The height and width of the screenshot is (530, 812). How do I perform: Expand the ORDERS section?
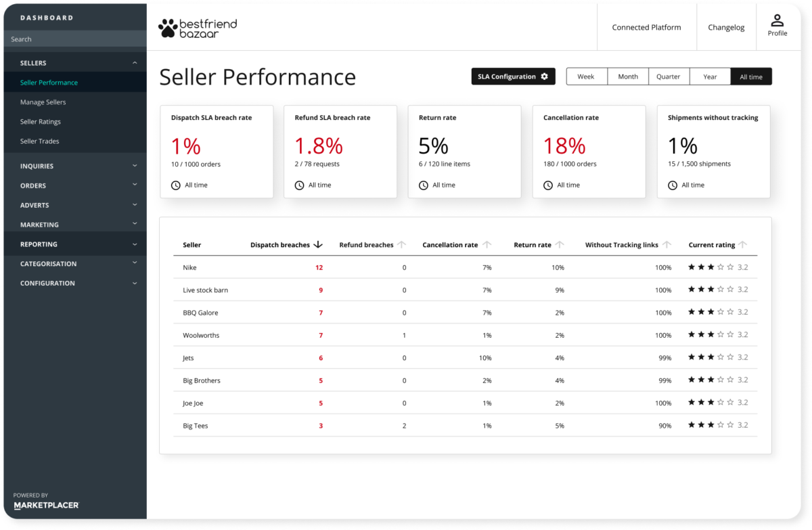click(134, 185)
